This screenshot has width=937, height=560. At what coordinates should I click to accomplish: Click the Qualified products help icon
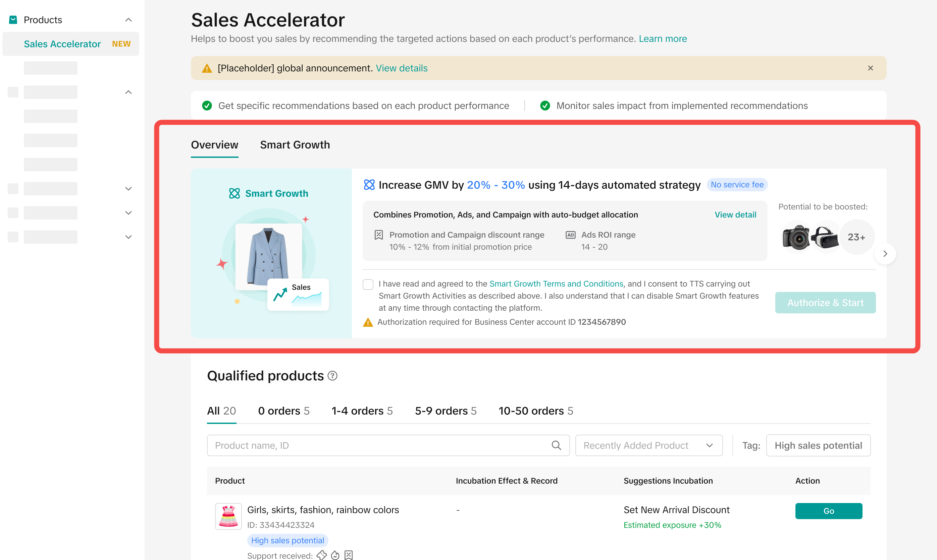coord(332,376)
